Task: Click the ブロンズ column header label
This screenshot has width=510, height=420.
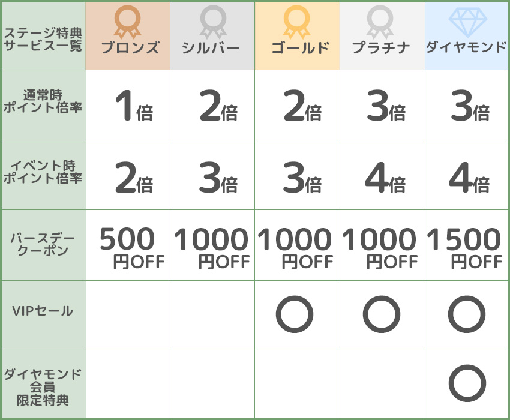Action: 130,48
